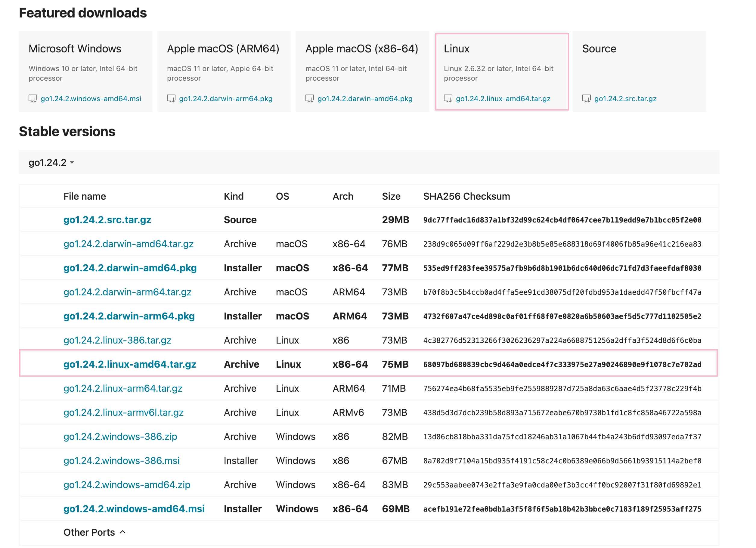Click checksum starting 8a702d9f7104 for windows-386 msi
The image size is (756, 548).
(x=562, y=461)
